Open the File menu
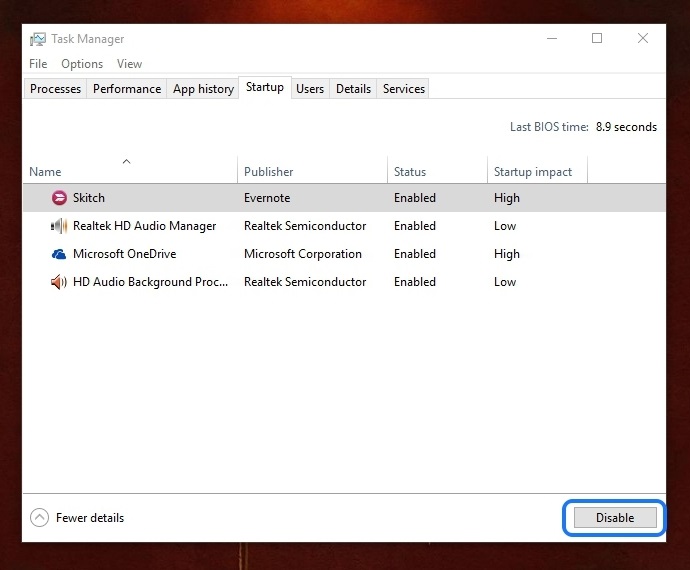The height and width of the screenshot is (570, 690). (38, 64)
